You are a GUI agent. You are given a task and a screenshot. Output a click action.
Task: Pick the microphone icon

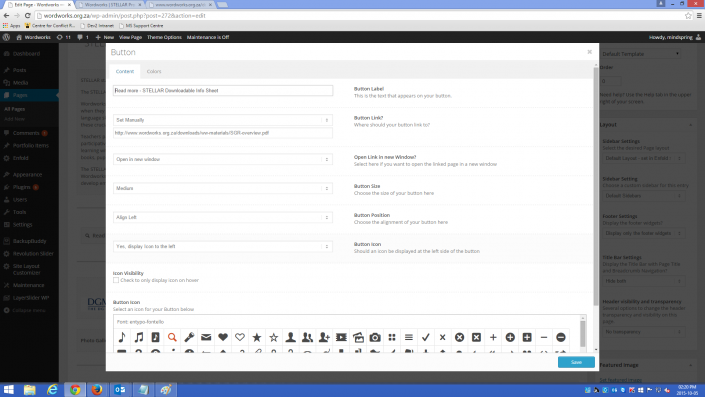(189, 337)
